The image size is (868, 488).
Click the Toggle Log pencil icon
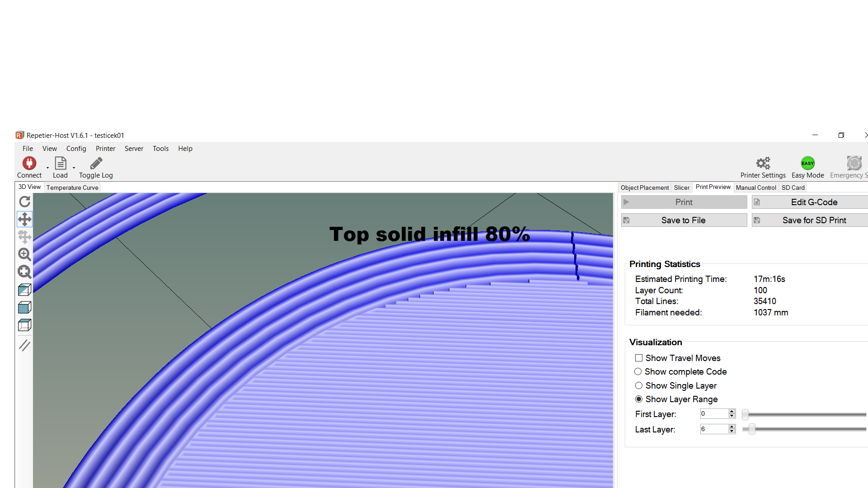point(96,163)
